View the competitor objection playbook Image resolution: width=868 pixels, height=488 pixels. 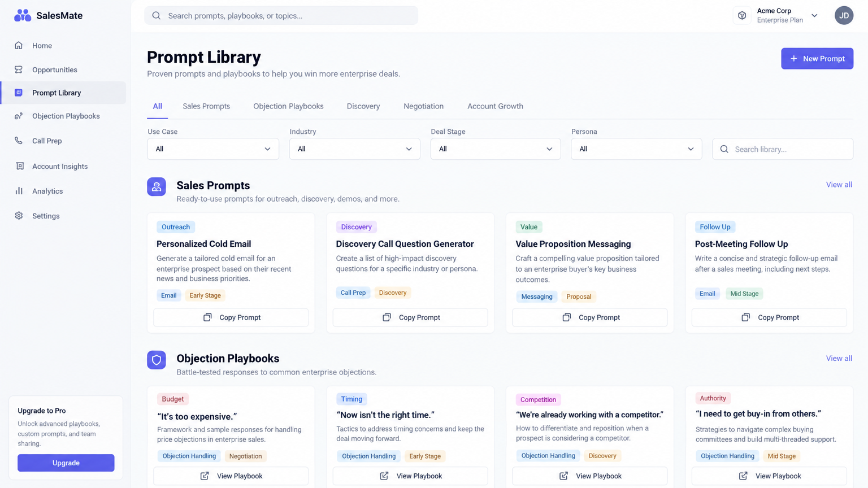[590, 476]
